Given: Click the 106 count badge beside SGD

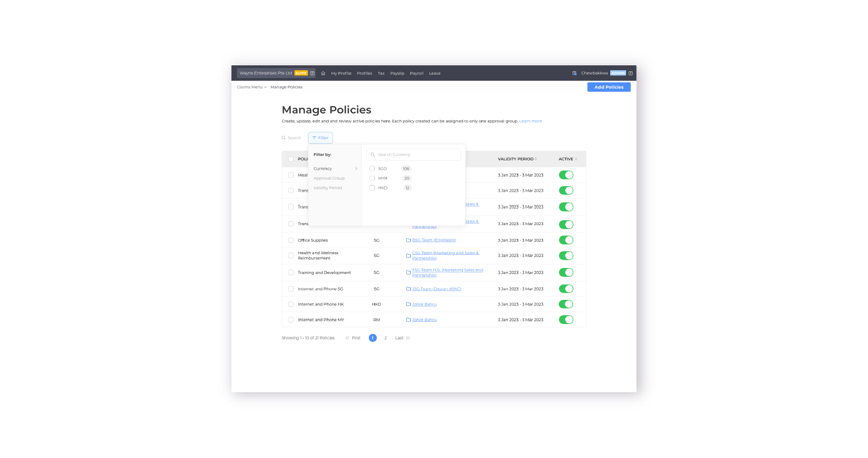Looking at the screenshot, I should click(x=406, y=169).
